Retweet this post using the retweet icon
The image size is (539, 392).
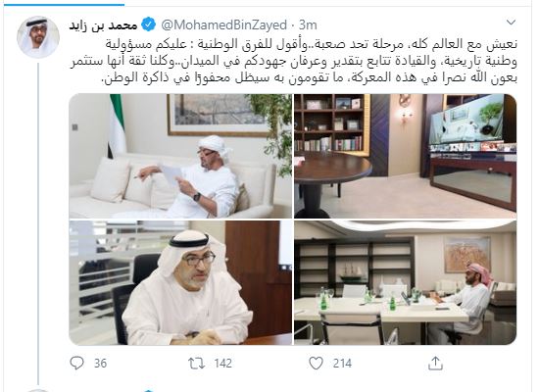pyautogui.click(x=197, y=364)
